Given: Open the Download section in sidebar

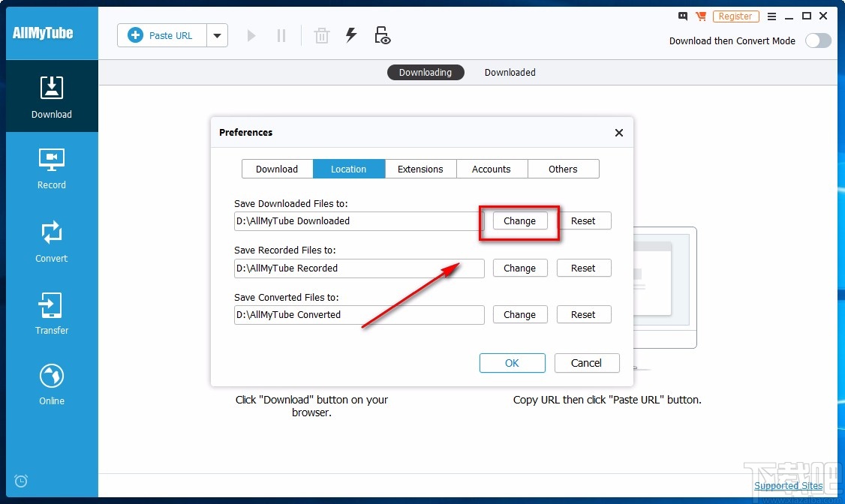Looking at the screenshot, I should pos(52,97).
